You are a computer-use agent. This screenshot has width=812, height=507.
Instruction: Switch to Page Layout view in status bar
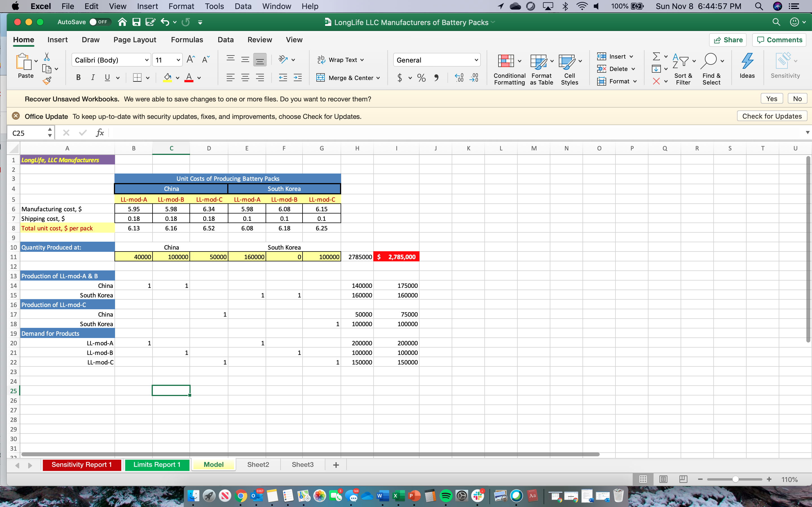tap(663, 479)
